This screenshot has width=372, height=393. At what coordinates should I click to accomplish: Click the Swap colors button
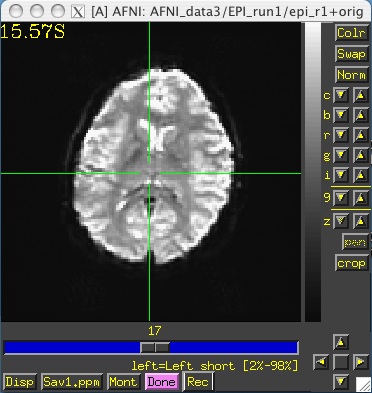tap(351, 54)
